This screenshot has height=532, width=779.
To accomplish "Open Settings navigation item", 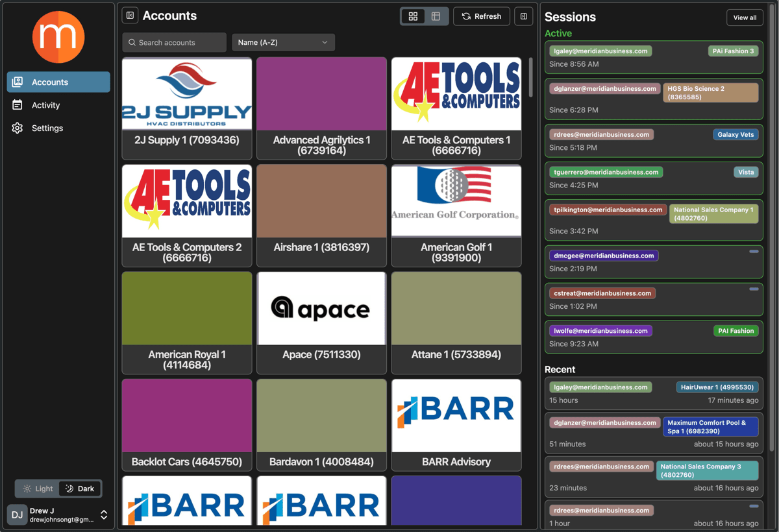I will click(x=58, y=128).
